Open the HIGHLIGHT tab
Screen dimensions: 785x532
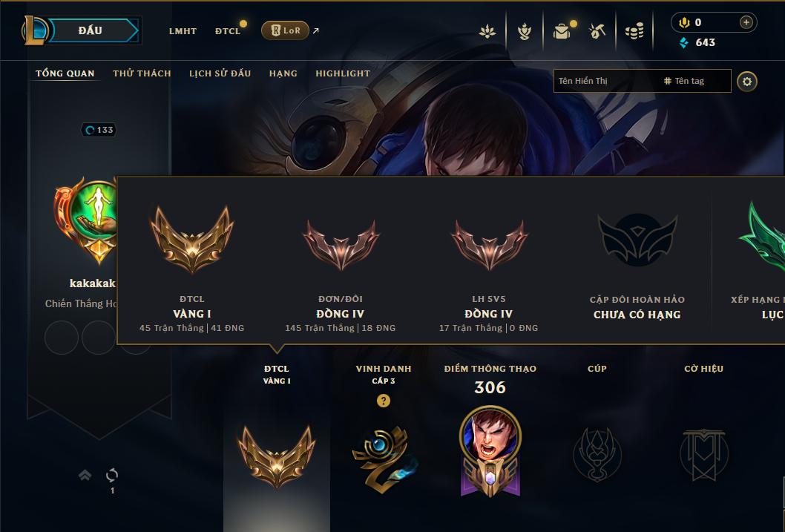click(x=343, y=73)
